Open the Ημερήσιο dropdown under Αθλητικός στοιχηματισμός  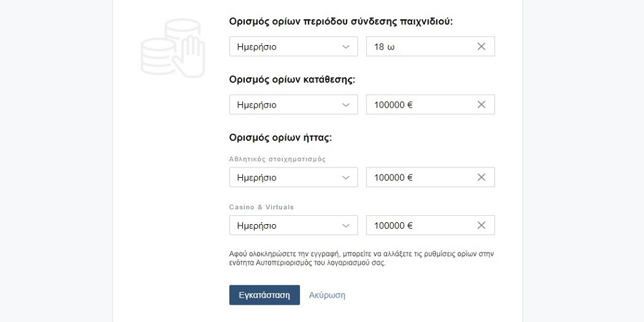point(293,177)
